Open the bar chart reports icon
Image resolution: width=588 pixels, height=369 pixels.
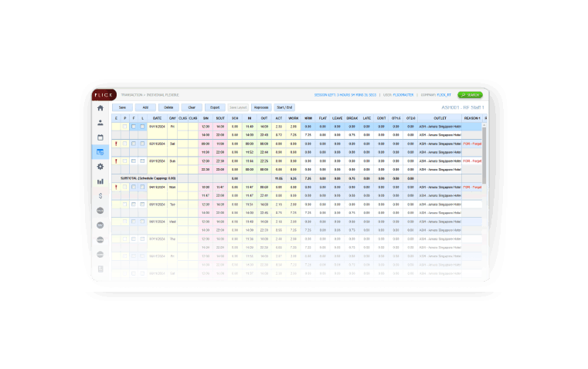point(100,181)
